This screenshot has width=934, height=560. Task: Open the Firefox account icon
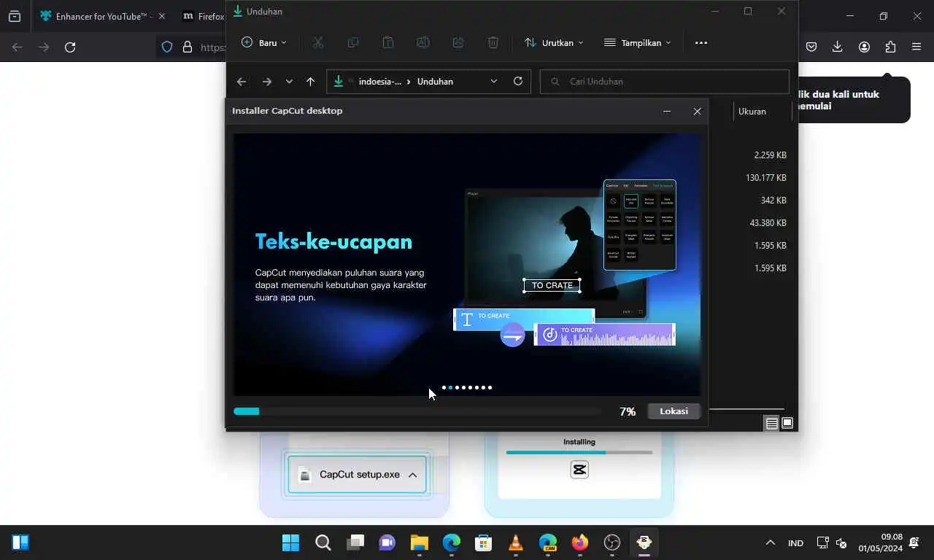pos(864,47)
